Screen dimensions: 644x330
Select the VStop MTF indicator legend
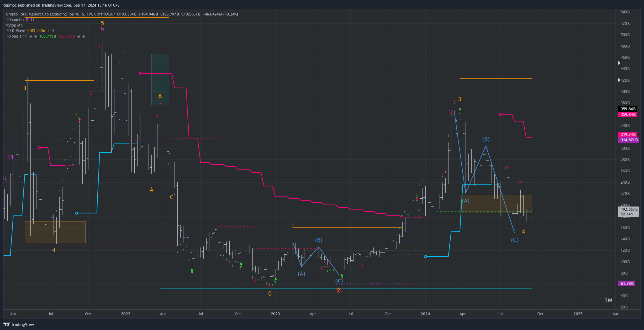[x=15, y=25]
